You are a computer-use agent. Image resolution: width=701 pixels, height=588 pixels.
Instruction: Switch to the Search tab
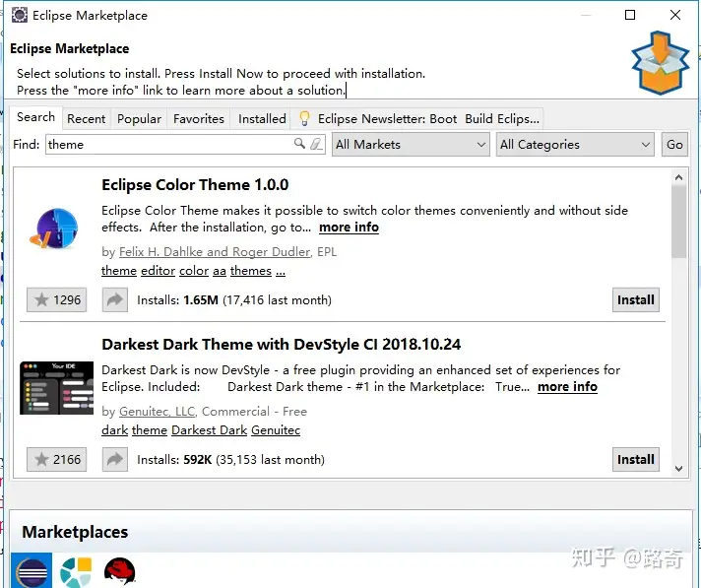[x=35, y=117]
